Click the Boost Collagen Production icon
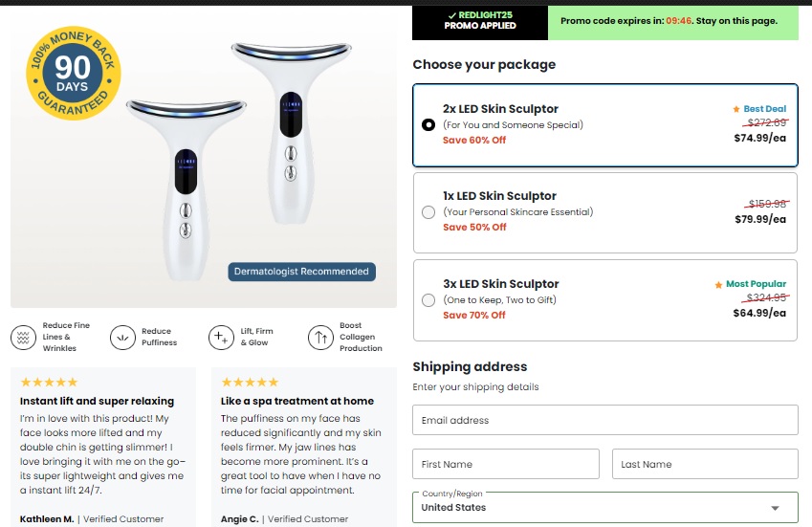 (319, 337)
